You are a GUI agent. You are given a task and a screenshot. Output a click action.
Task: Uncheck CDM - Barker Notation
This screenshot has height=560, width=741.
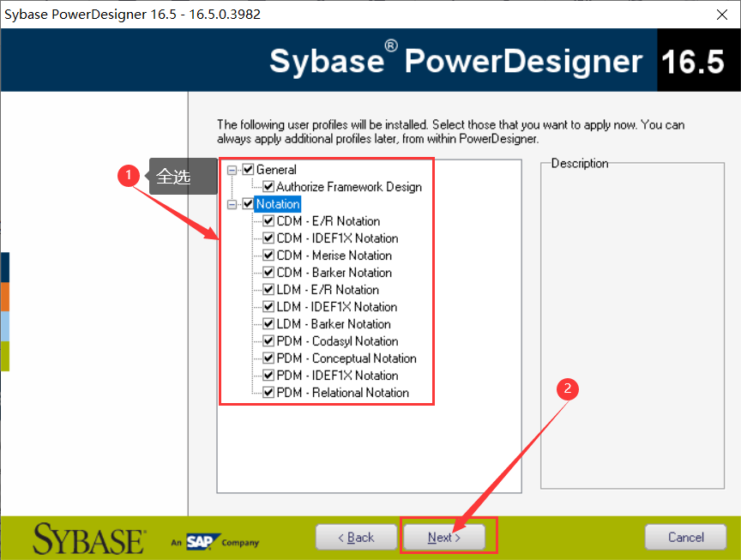point(268,273)
